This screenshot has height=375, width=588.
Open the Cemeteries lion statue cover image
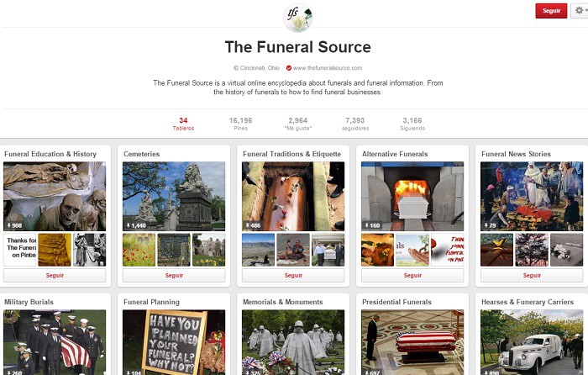click(x=174, y=196)
